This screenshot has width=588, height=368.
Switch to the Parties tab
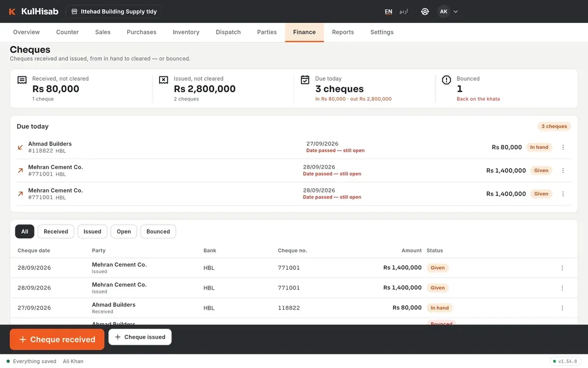[267, 32]
